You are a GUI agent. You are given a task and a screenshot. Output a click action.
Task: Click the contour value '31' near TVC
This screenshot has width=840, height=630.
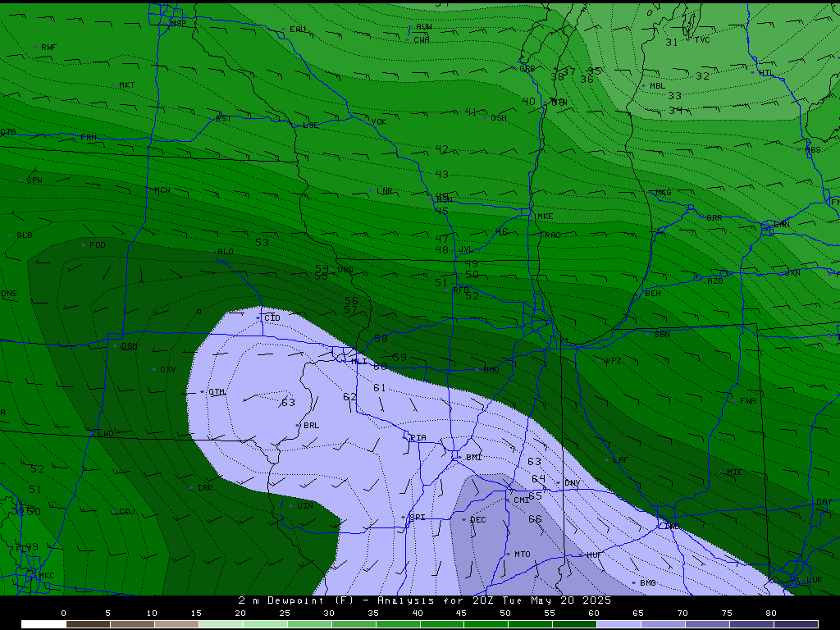[x=671, y=43]
